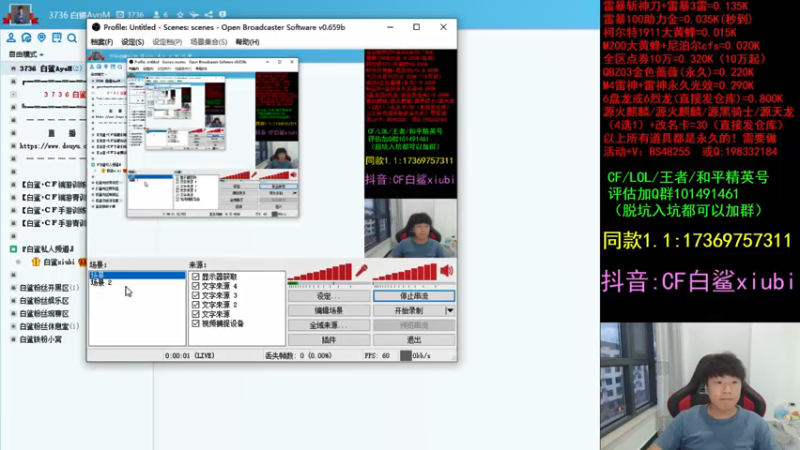Select the last 【白鲨·CF手游… channel row
Viewport: 800px width, 450px height.
tap(53, 223)
